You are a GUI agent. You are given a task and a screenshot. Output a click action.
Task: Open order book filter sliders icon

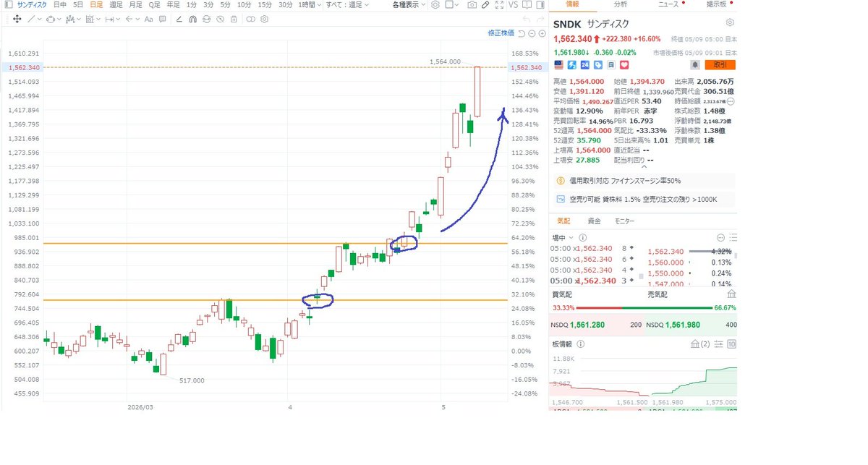(x=718, y=344)
